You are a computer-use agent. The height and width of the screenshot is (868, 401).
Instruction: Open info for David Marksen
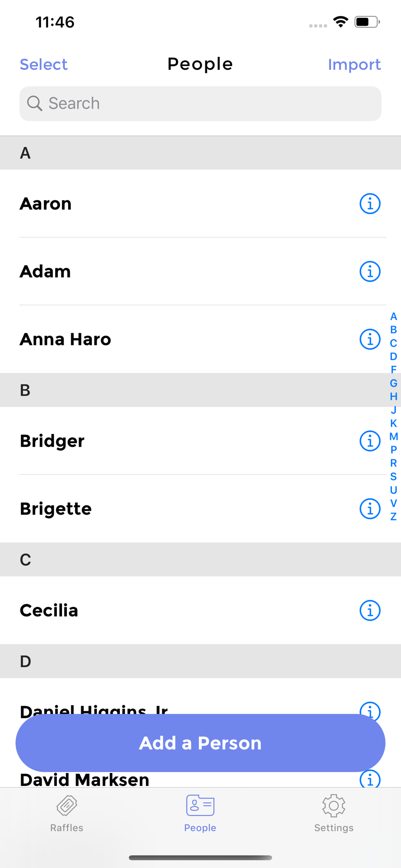[370, 780]
